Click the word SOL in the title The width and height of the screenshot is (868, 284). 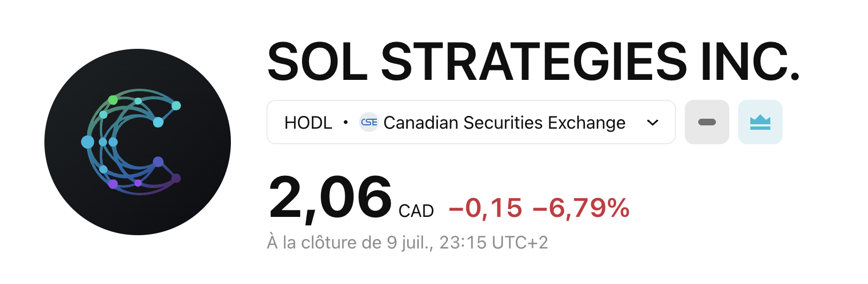[315, 62]
